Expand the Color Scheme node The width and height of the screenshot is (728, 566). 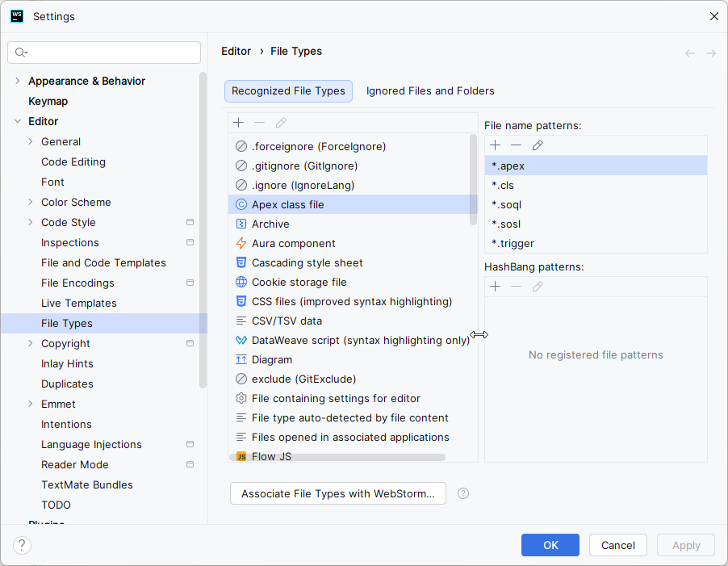tap(30, 202)
